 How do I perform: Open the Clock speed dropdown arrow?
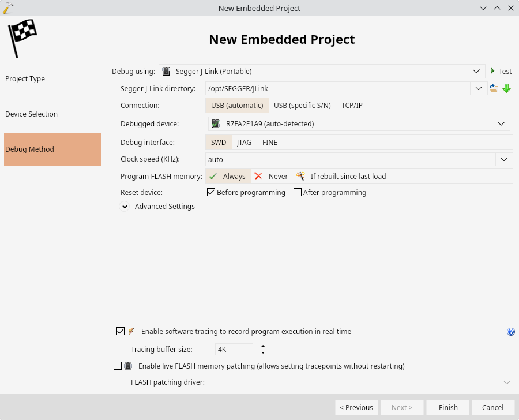click(504, 159)
